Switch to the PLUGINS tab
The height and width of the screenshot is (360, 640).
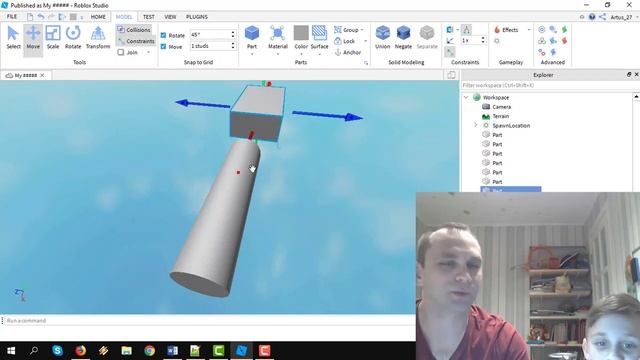197,17
